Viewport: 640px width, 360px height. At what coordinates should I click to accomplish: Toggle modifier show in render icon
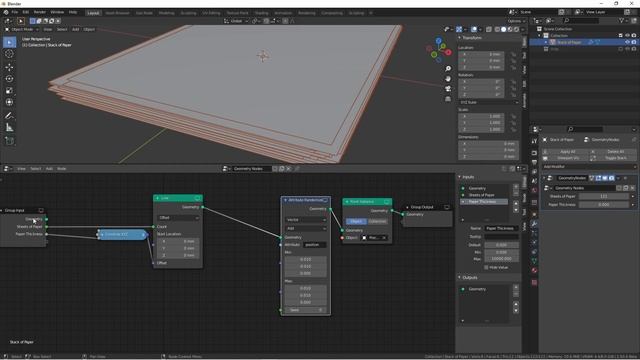coord(611,178)
